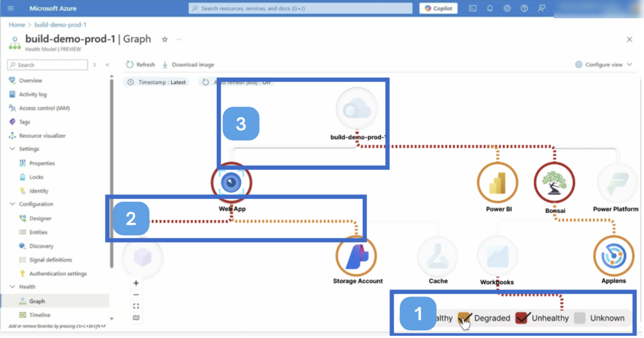Collapse the Configuration section
Screen dimensions: 644x338
[12, 204]
